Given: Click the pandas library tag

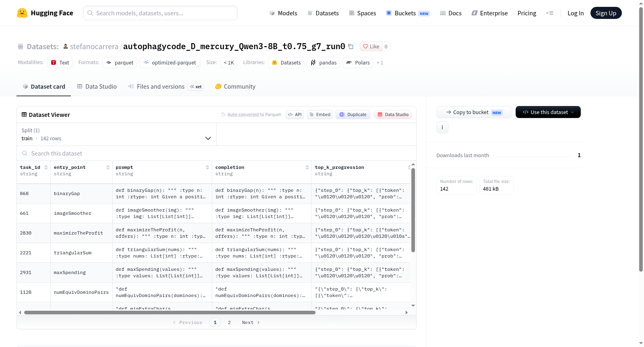Looking at the screenshot, I should tap(323, 62).
